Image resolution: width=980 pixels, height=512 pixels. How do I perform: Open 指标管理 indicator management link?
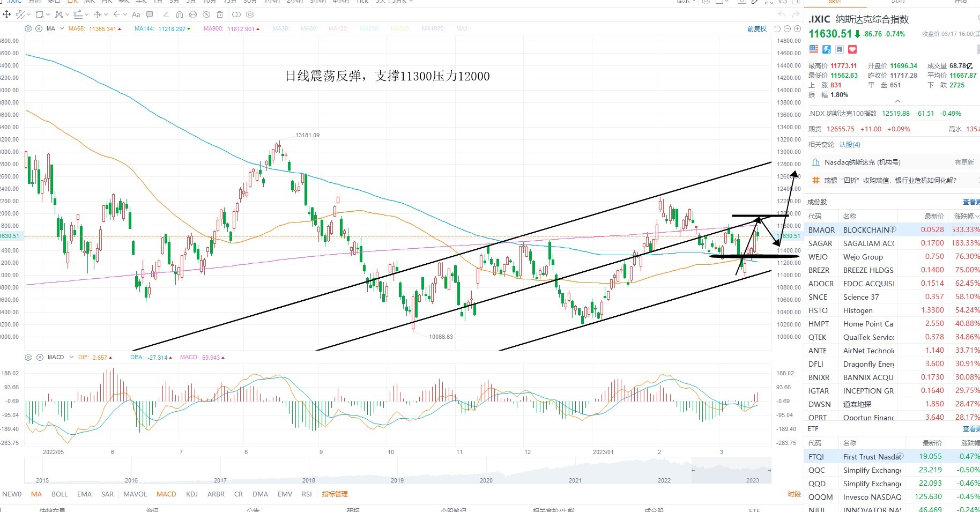pyautogui.click(x=335, y=494)
